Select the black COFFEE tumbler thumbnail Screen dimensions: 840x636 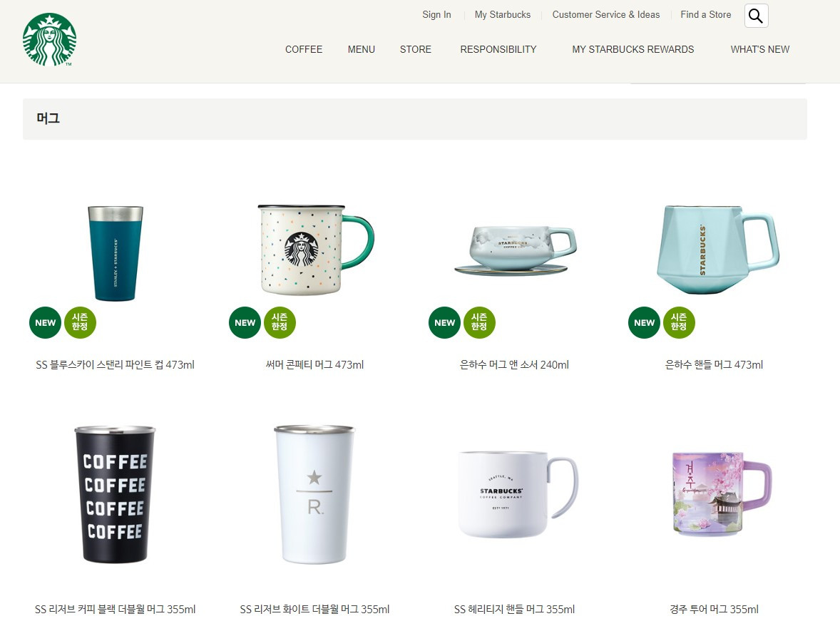pyautogui.click(x=115, y=494)
